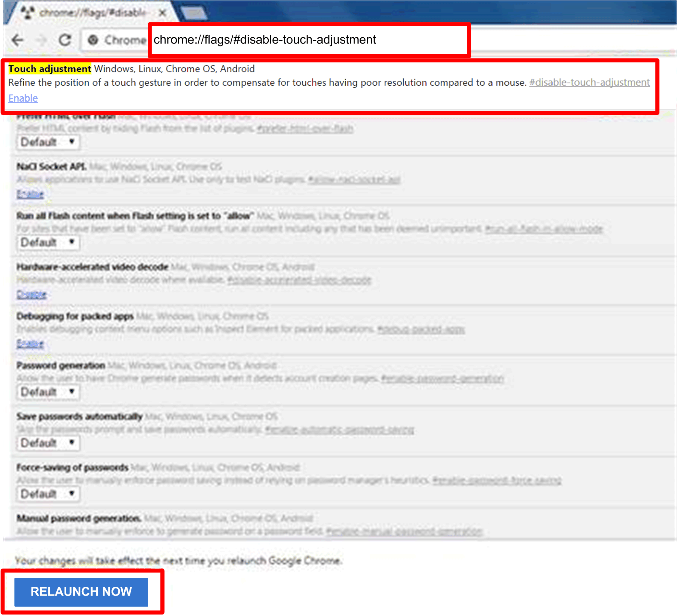Click the forward navigation arrow
677x616 pixels.
point(41,40)
